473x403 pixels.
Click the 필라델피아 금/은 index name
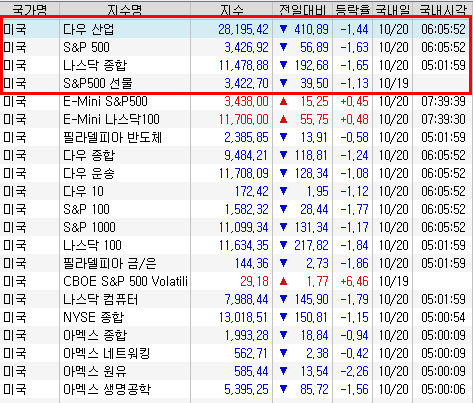pyautogui.click(x=110, y=263)
